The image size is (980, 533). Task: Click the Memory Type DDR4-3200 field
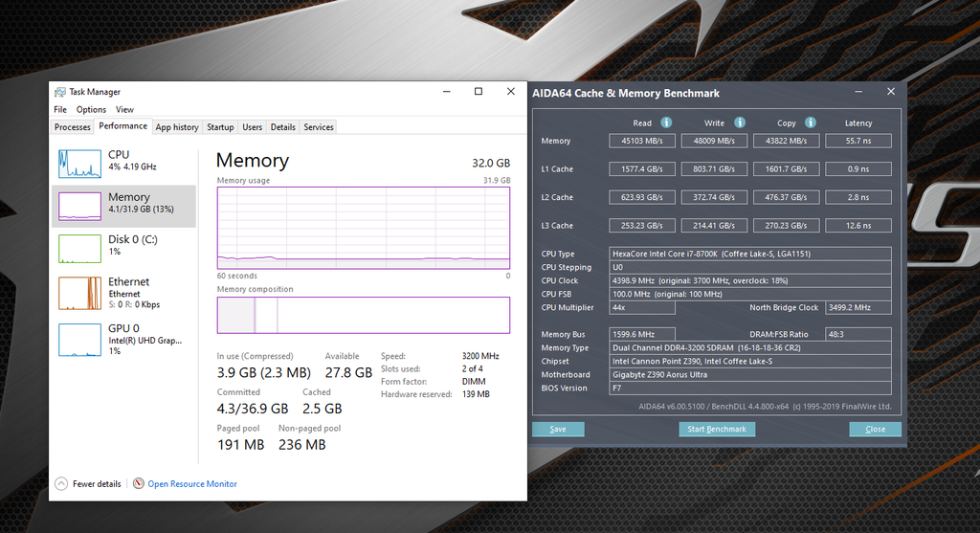750,348
